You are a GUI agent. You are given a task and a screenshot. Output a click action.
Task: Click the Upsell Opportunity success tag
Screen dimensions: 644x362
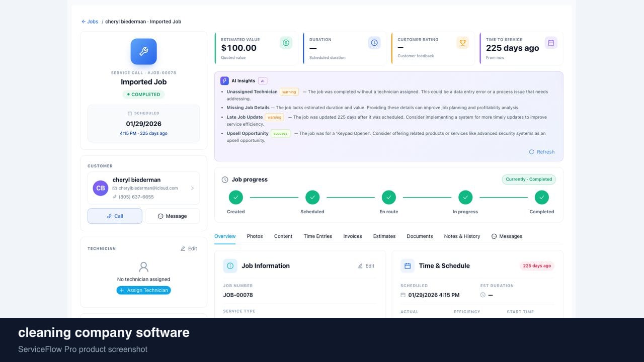281,134
